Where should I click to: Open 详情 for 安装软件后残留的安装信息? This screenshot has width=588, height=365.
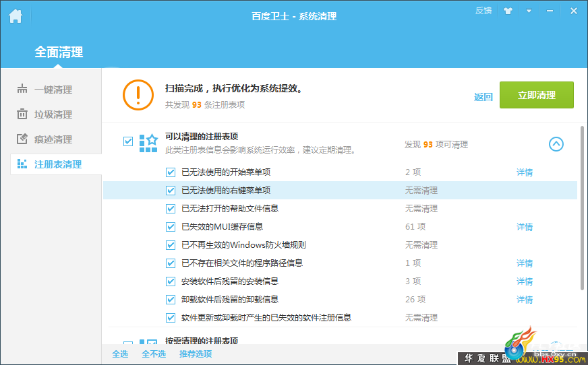pos(525,281)
